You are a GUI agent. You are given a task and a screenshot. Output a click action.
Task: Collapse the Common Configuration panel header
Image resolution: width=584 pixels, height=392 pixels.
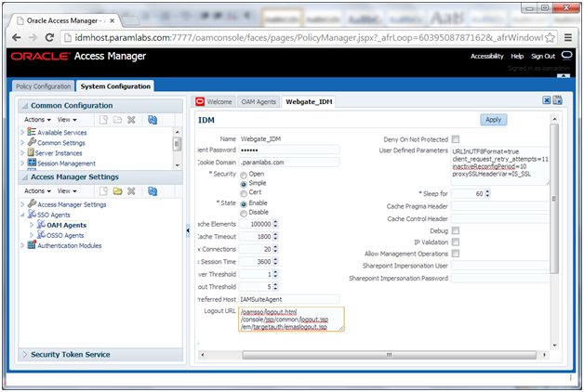25,106
